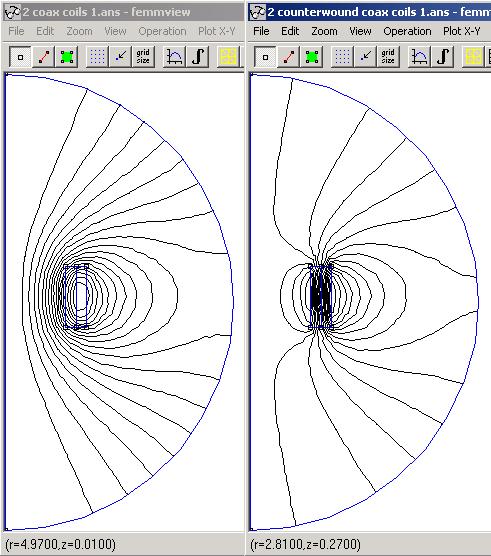
Task: Select contour line mode in counterwound window
Action: pyautogui.click(x=288, y=57)
